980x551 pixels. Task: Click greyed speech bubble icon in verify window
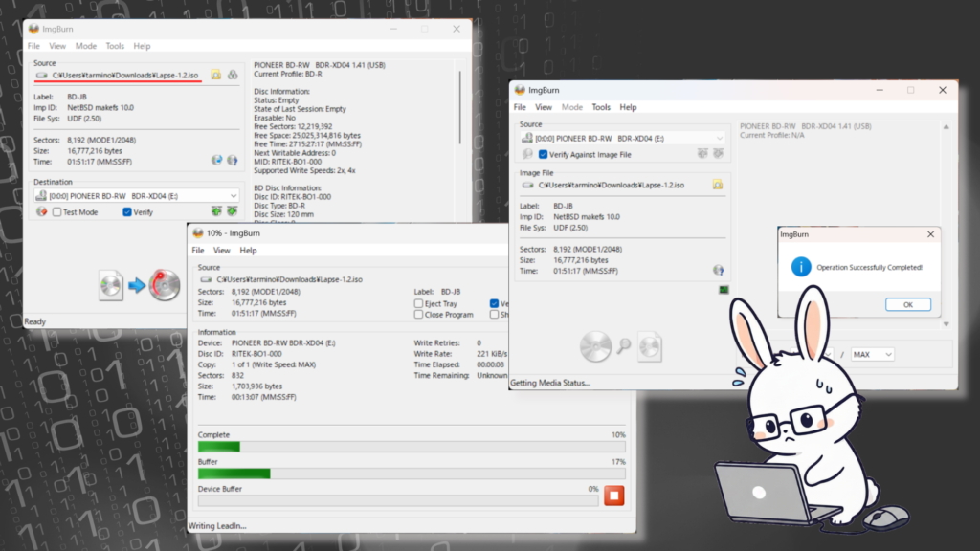[527, 154]
